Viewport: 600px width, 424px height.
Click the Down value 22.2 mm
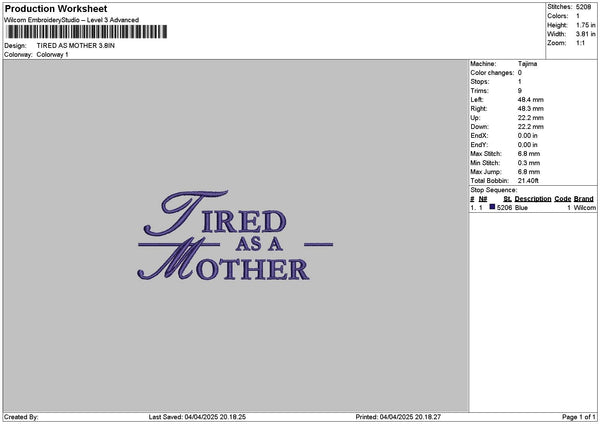click(530, 127)
